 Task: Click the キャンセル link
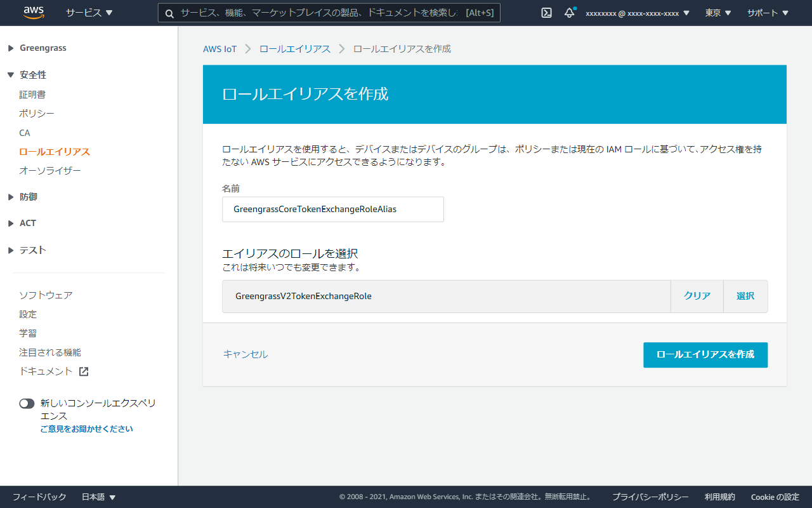[245, 354]
